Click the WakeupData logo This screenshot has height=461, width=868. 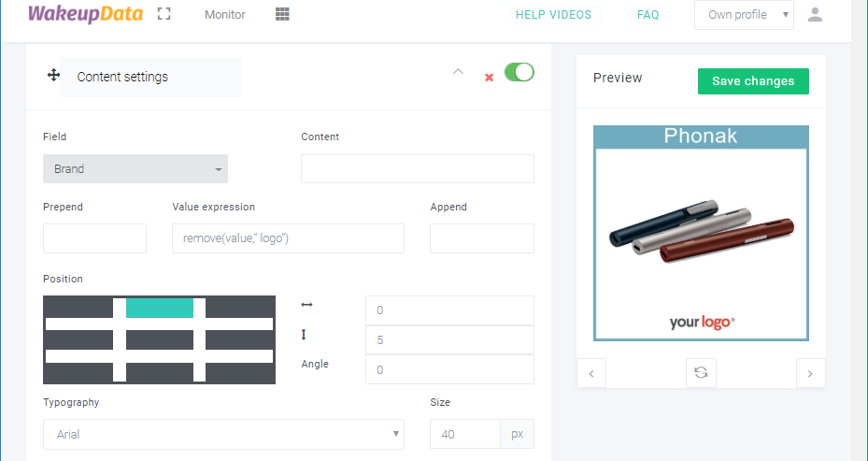click(85, 14)
